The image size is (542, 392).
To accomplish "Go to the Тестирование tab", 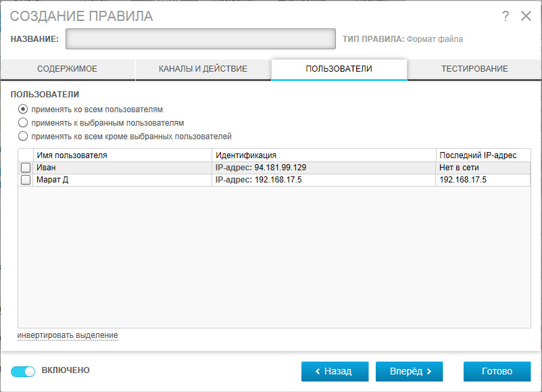I will [x=474, y=69].
